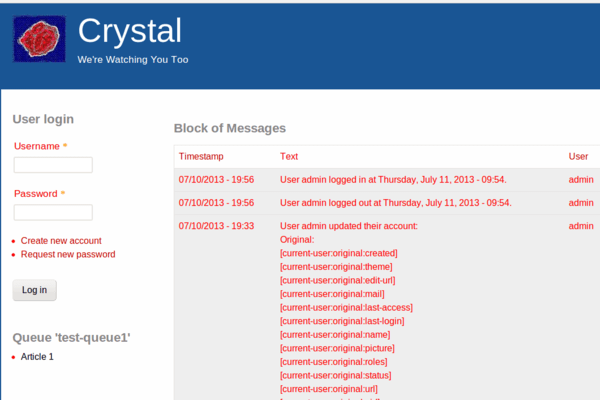
Task: Sort messages by Text column header
Action: tap(289, 157)
